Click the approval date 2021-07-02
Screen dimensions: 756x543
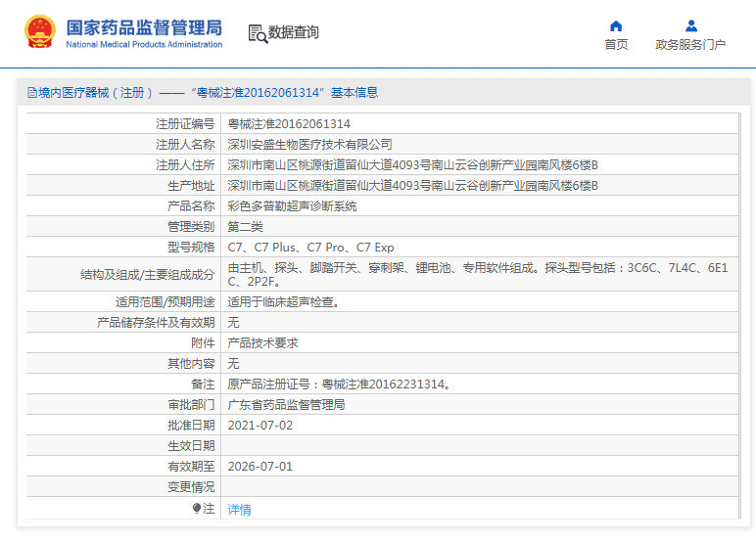[260, 426]
